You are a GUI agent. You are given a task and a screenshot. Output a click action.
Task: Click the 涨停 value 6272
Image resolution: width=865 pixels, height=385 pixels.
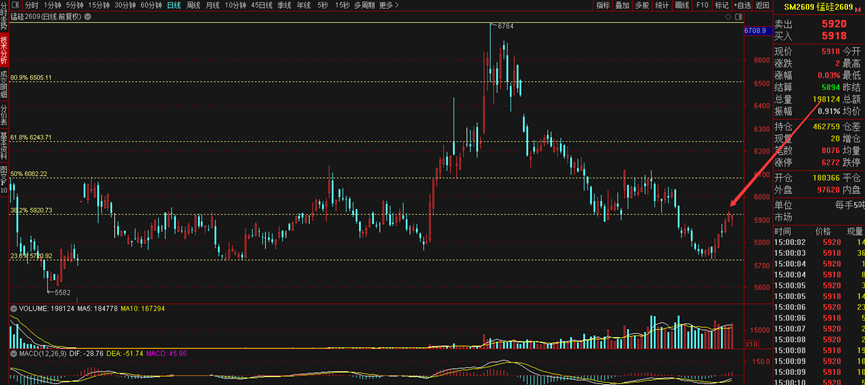click(x=831, y=162)
